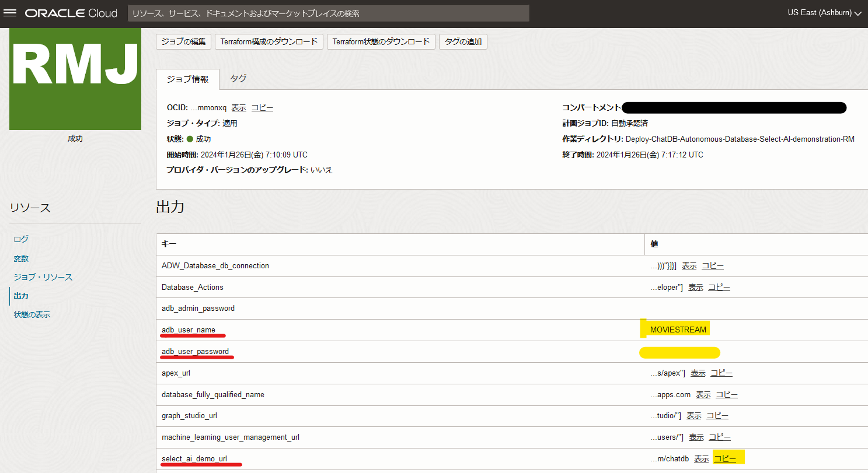Focus the resource search field
The height and width of the screenshot is (473, 868).
point(329,13)
